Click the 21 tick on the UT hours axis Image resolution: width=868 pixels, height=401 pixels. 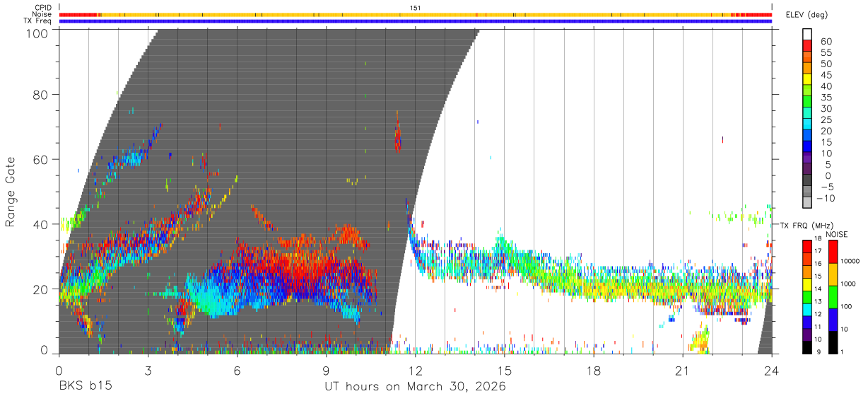[683, 371]
